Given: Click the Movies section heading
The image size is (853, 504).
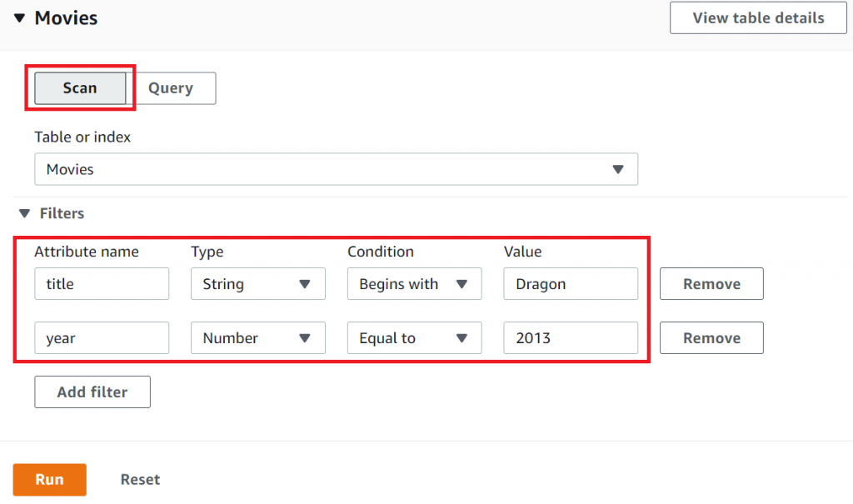Looking at the screenshot, I should 66,18.
